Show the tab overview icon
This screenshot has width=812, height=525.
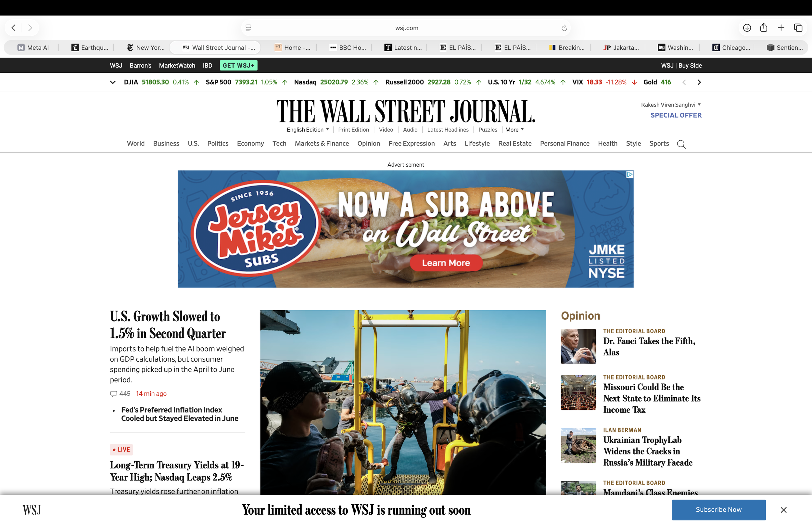798,28
